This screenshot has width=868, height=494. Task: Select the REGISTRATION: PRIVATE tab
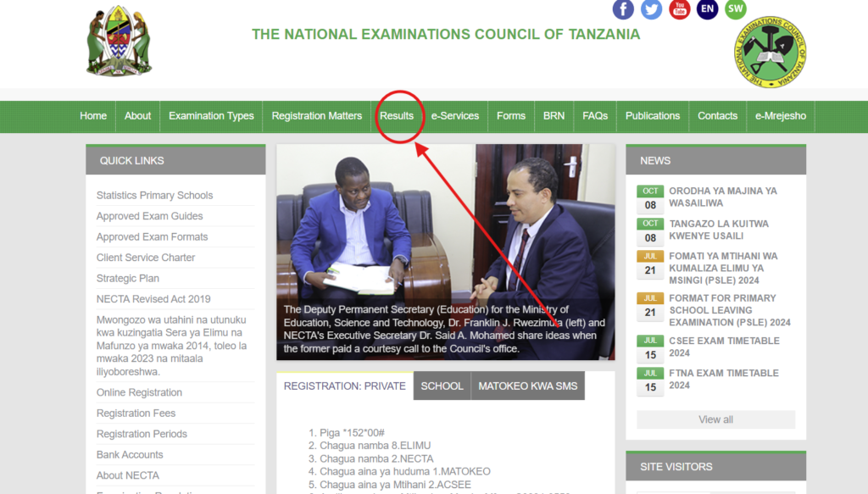345,386
